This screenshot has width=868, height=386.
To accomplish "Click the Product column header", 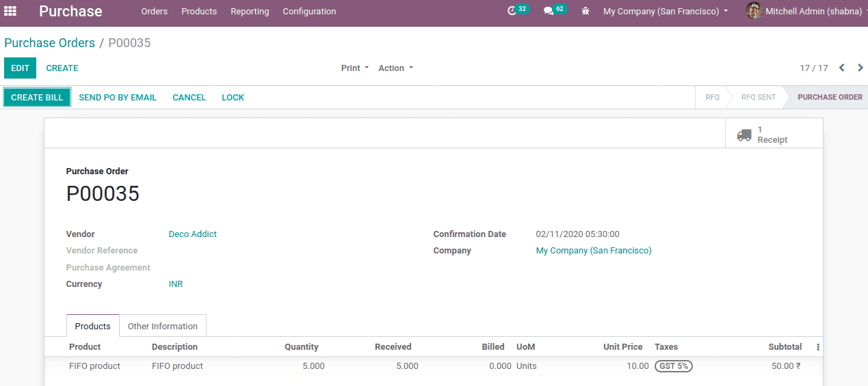I will pyautogui.click(x=85, y=347).
